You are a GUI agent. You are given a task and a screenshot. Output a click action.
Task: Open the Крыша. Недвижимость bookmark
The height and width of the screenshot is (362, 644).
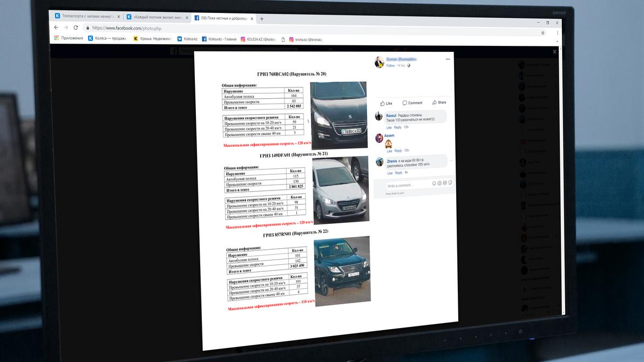tap(152, 39)
